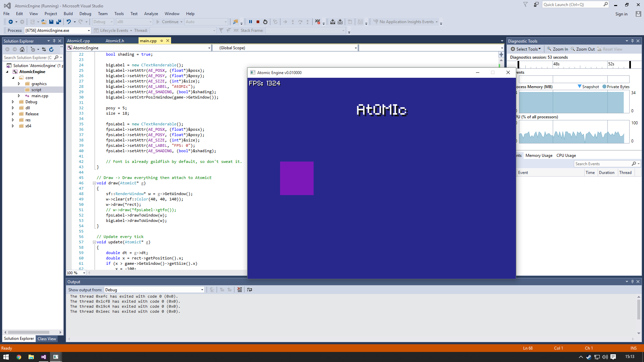
Task: Click the Home icon in Solution Explorer
Action: (x=22, y=49)
